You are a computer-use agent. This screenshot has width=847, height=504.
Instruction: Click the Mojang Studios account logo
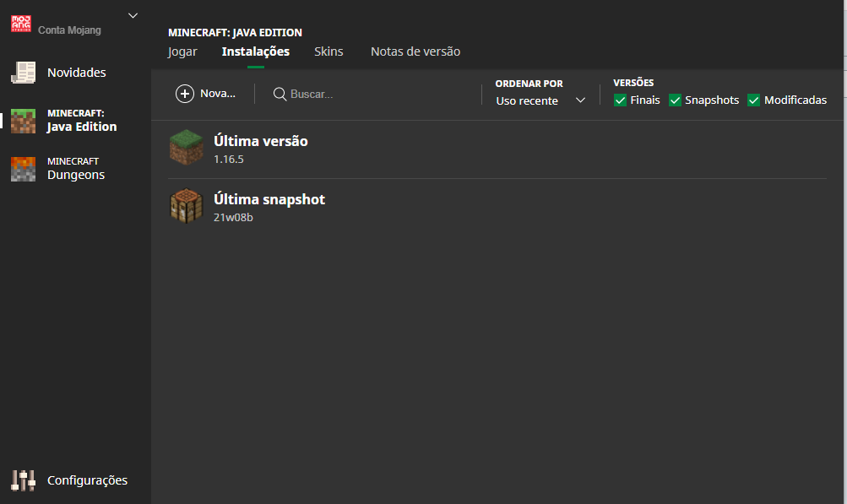(x=21, y=24)
